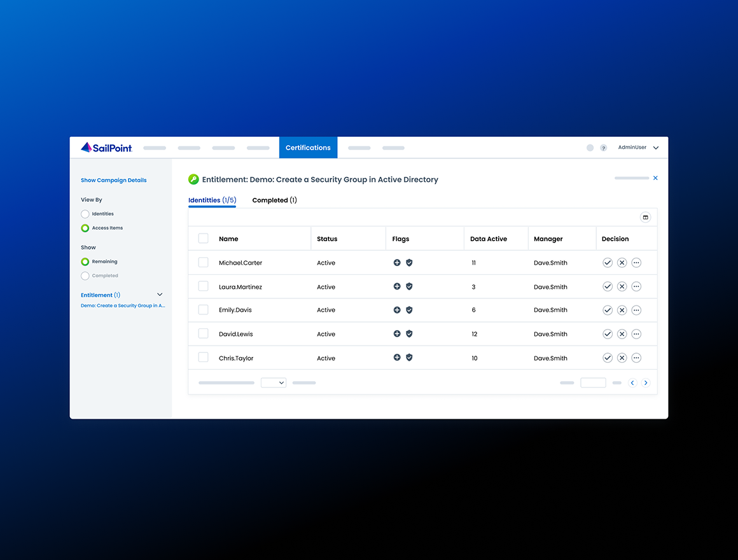The width and height of the screenshot is (738, 560).
Task: Click plus flag icon for Laura.Martinez
Action: point(397,286)
